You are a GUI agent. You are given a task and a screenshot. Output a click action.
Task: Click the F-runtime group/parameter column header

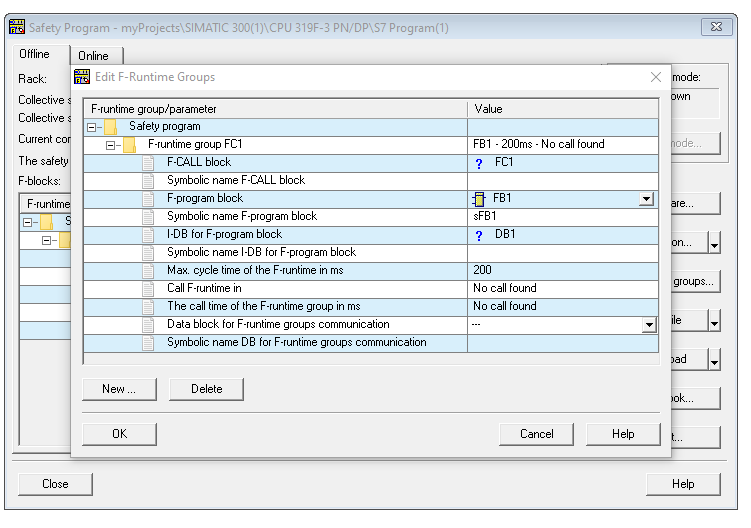coord(275,109)
